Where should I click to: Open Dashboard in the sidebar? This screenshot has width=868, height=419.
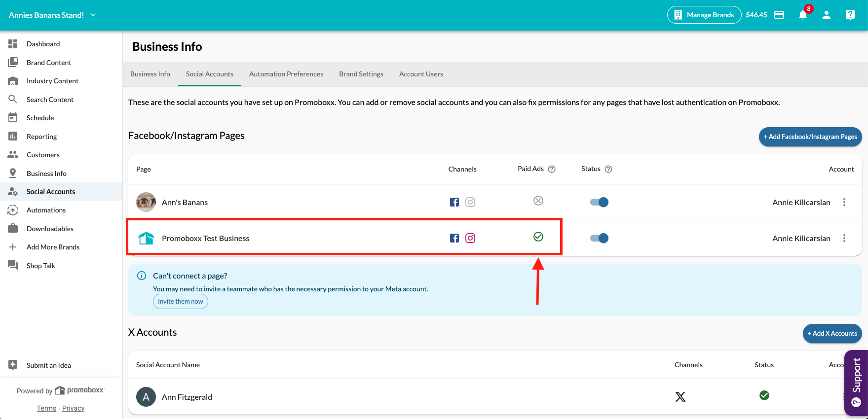click(61, 44)
